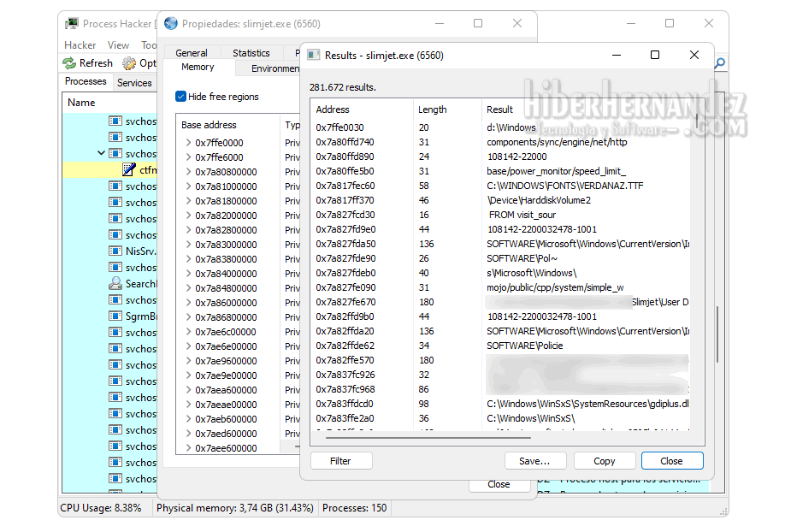Click the CPU Usage status bar entry
This screenshot has height=532, width=785.
101,508
